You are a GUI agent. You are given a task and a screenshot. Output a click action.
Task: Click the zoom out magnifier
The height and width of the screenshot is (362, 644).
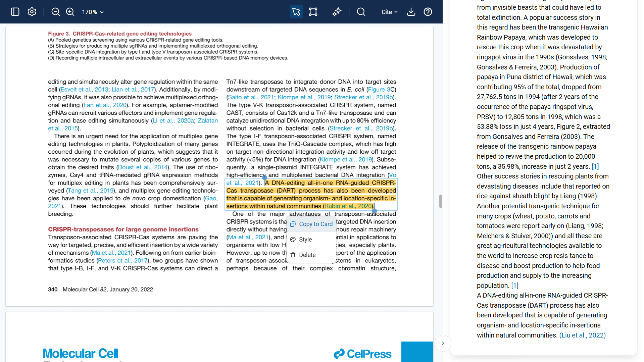(56, 12)
